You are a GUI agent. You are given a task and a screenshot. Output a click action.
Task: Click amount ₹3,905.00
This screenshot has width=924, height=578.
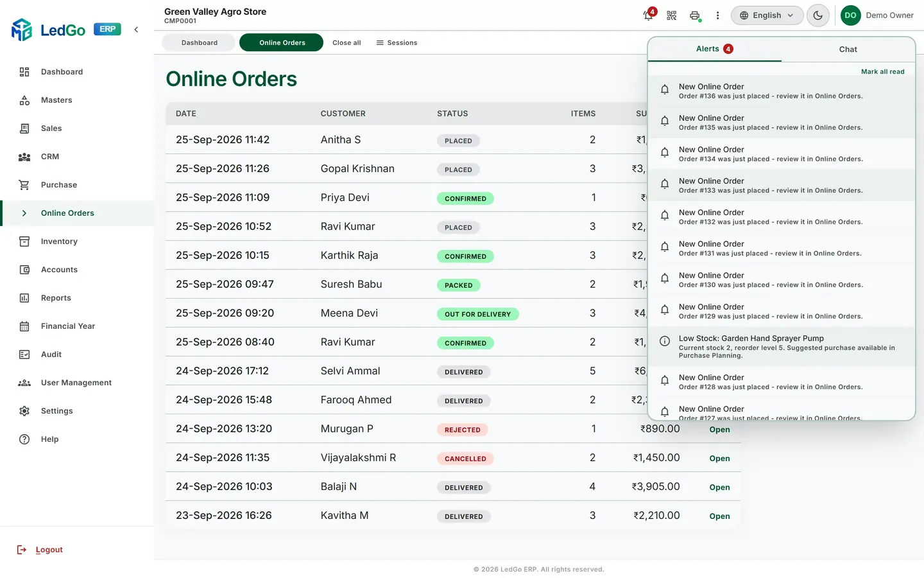tap(656, 487)
